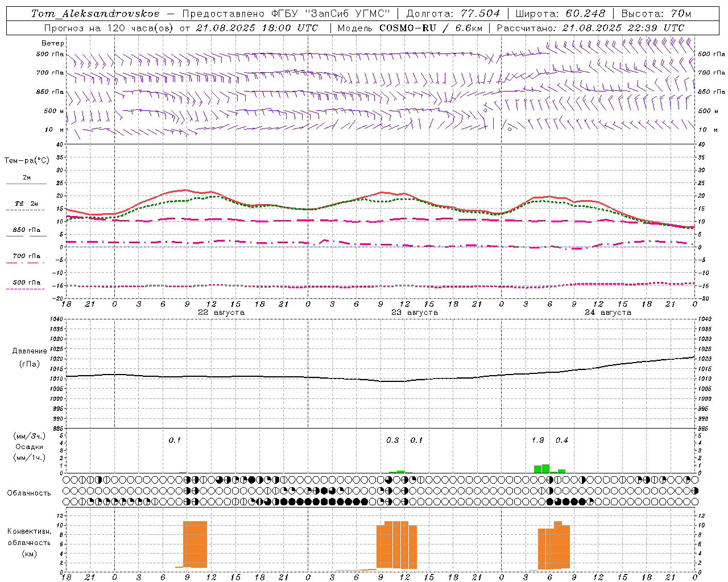Click the (гПа) unit label under Давление

click(x=30, y=364)
